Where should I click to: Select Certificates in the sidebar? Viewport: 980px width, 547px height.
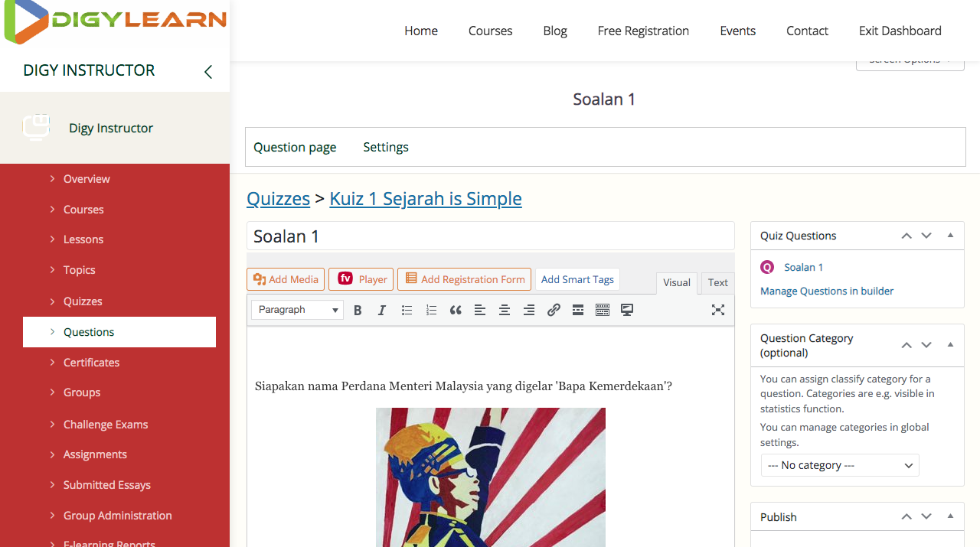point(91,362)
